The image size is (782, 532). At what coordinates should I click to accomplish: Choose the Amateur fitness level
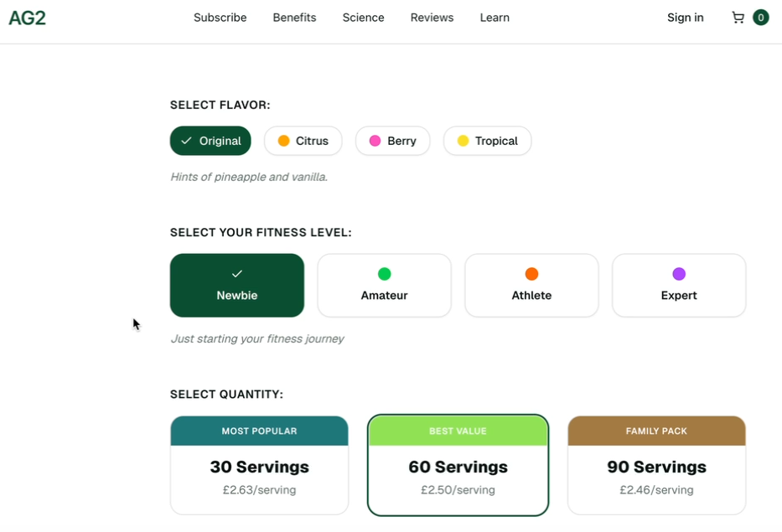[x=384, y=286]
